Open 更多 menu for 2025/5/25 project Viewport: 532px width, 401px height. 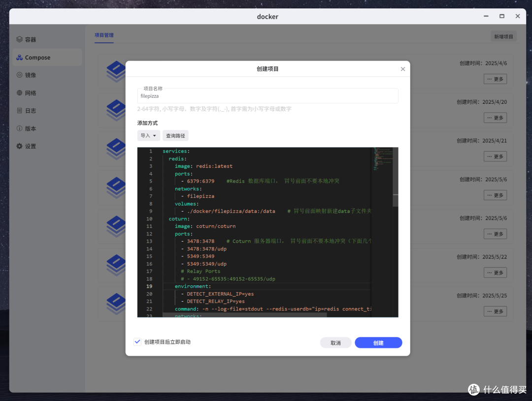[495, 311]
